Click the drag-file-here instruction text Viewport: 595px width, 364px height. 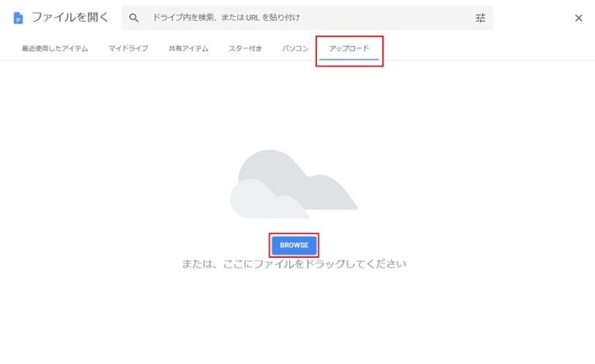294,264
